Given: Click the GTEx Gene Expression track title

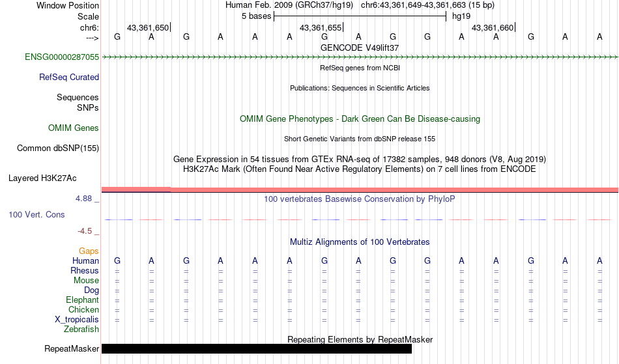Looking at the screenshot, I should [360, 160].
